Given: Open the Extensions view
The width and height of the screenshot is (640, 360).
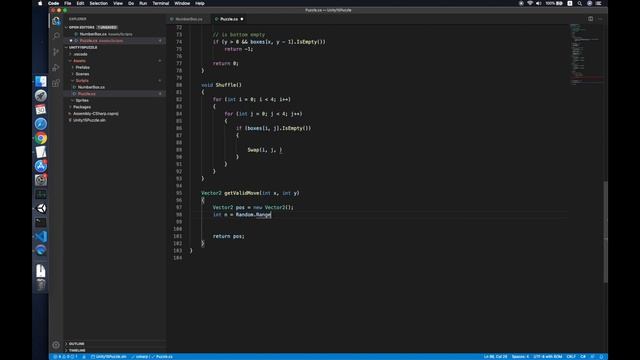Looking at the screenshot, I should point(56,83).
